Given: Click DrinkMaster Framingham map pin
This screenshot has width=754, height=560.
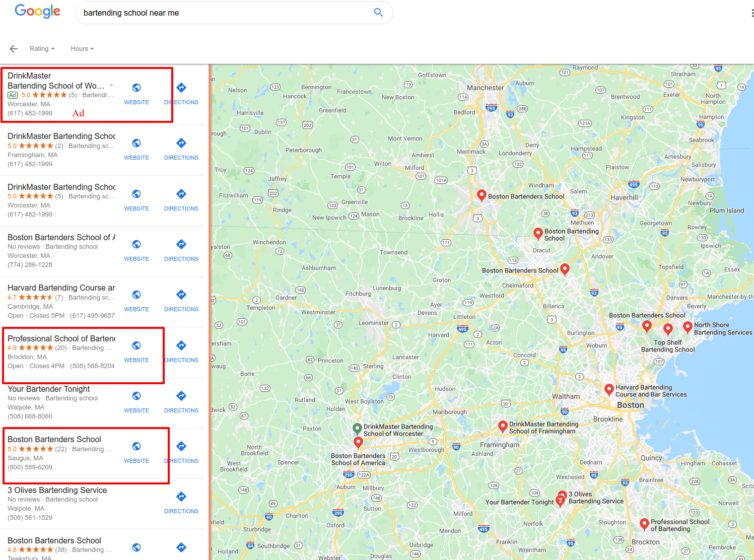Looking at the screenshot, I should tap(503, 427).
